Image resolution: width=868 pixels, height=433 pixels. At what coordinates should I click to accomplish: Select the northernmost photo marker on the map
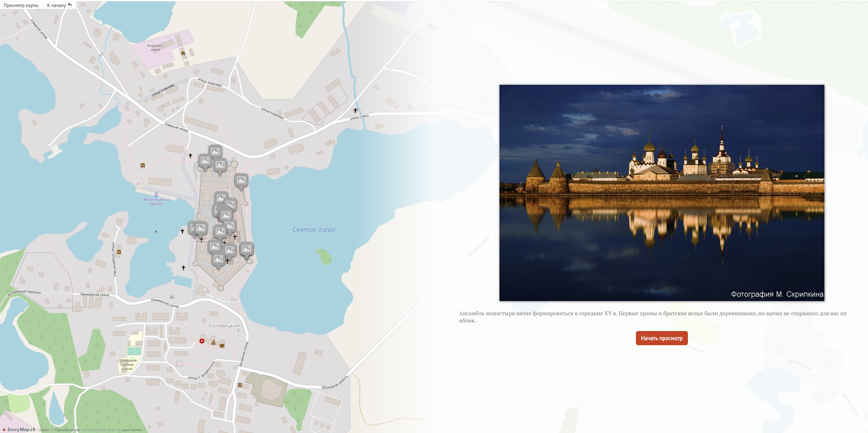coord(215,152)
